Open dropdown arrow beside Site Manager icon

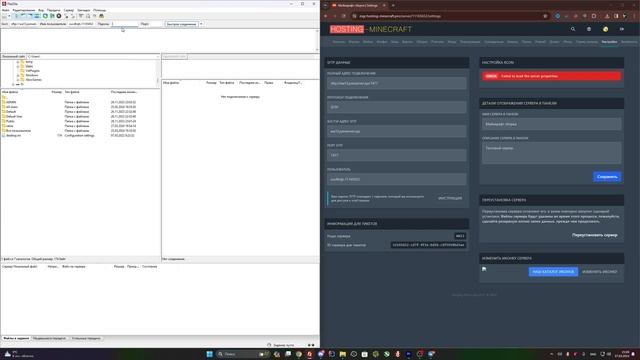[x=9, y=16]
